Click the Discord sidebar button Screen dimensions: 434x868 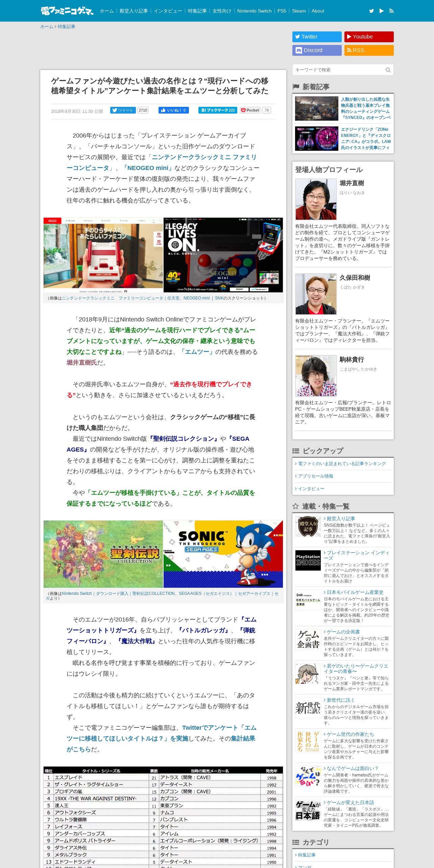click(317, 50)
